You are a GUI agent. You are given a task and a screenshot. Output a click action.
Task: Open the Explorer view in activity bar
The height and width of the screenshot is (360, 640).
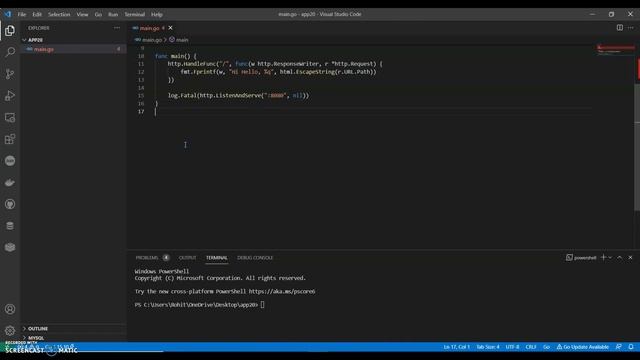pos(10,31)
